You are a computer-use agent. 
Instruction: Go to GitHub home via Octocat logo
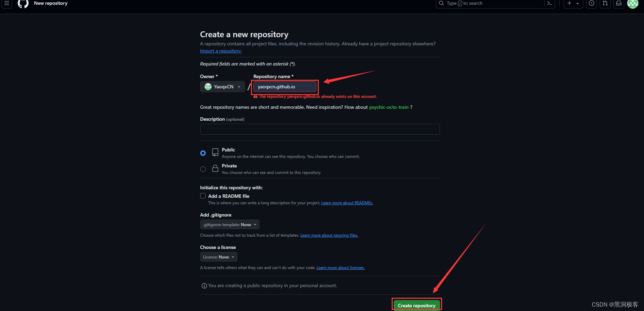tap(23, 4)
